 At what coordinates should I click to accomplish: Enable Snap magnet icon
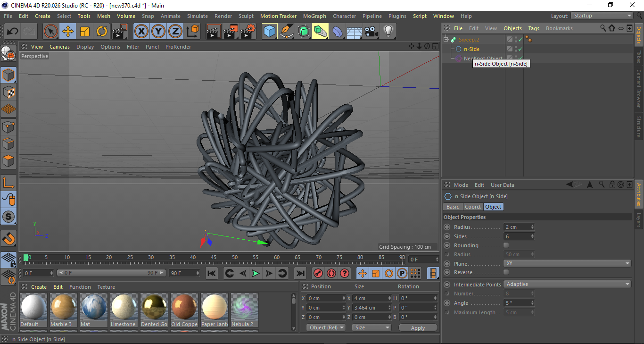coord(8,238)
